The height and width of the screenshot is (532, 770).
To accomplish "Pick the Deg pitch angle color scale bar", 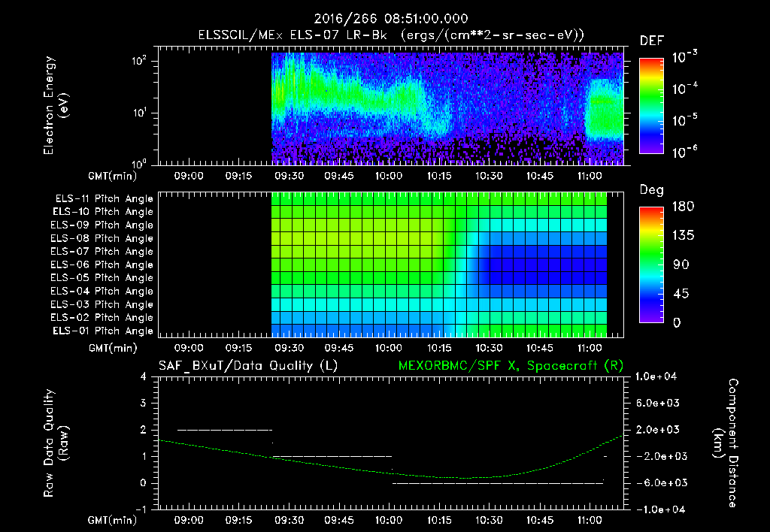I will (x=651, y=264).
